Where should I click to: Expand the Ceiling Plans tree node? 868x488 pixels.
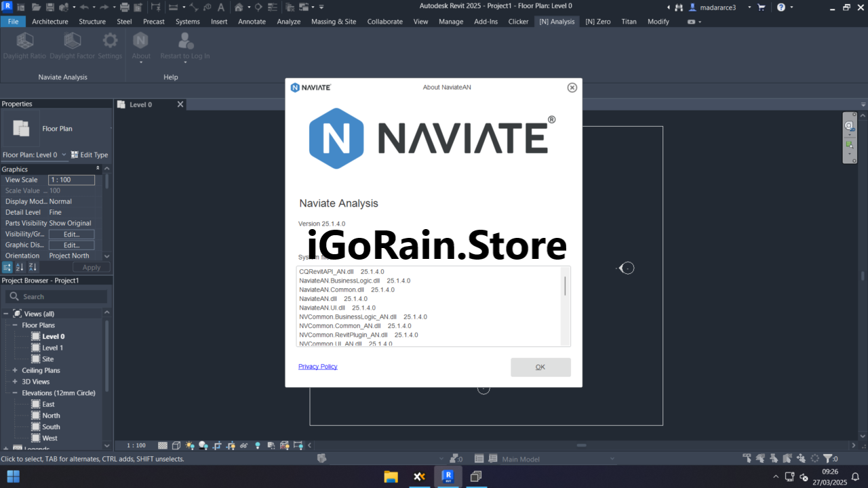coord(15,371)
